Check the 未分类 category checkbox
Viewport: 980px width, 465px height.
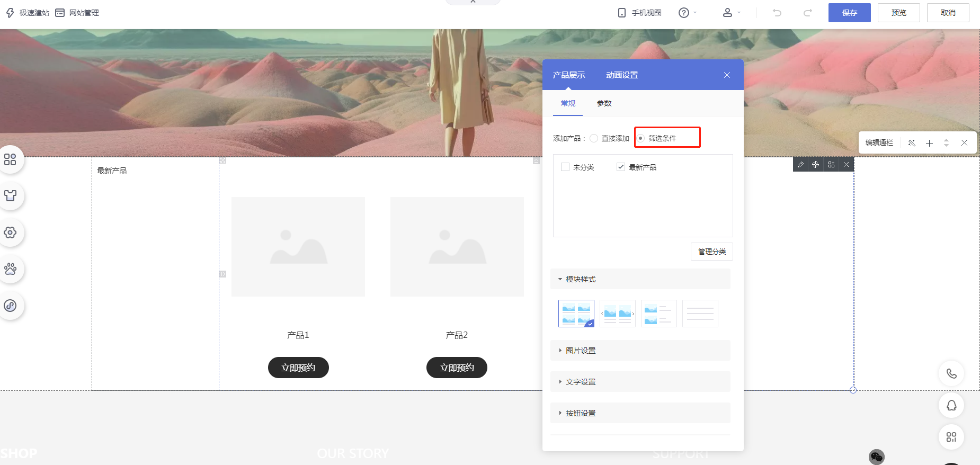tap(565, 167)
